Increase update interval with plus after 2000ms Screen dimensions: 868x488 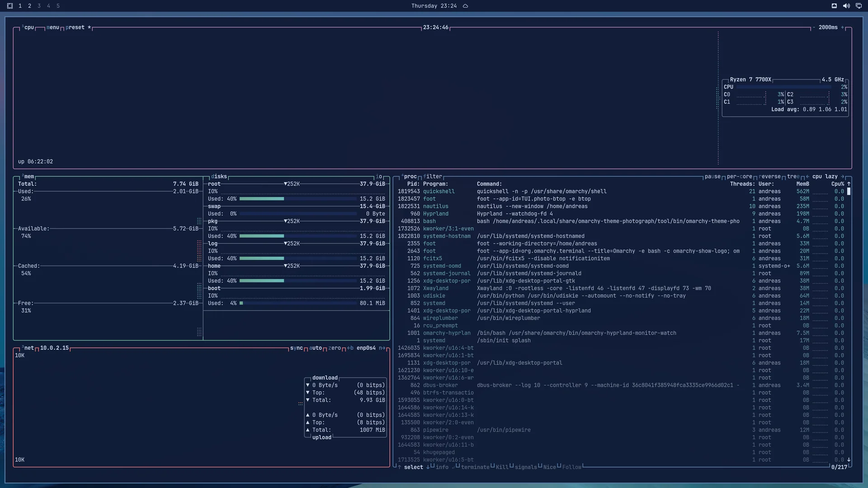point(843,28)
